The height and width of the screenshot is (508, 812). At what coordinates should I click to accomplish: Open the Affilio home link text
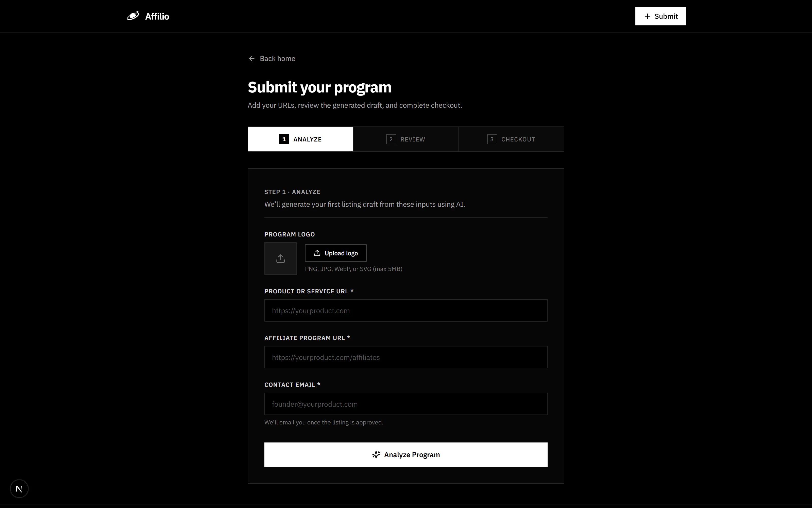[x=157, y=16]
